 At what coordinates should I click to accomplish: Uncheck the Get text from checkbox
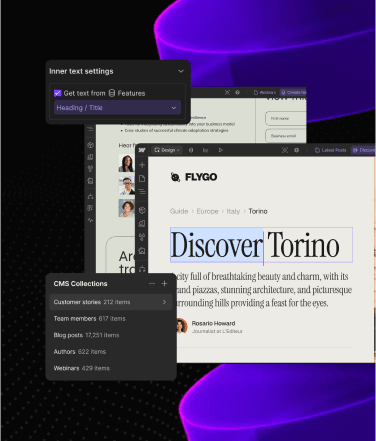58,93
